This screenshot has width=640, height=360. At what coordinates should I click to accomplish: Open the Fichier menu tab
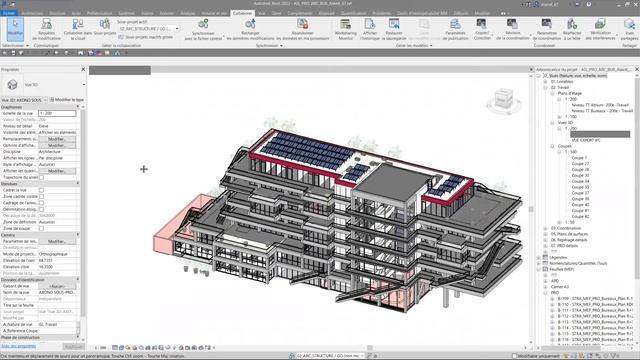[x=8, y=13]
